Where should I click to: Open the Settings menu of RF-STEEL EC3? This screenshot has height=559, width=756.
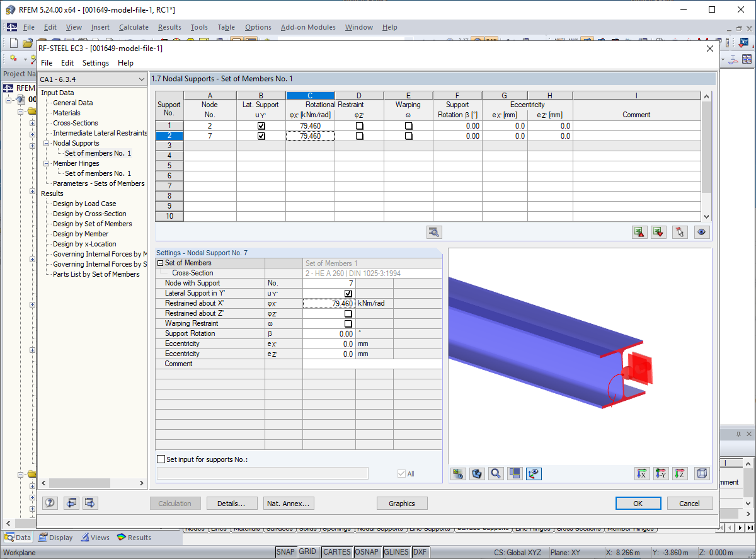(x=96, y=62)
